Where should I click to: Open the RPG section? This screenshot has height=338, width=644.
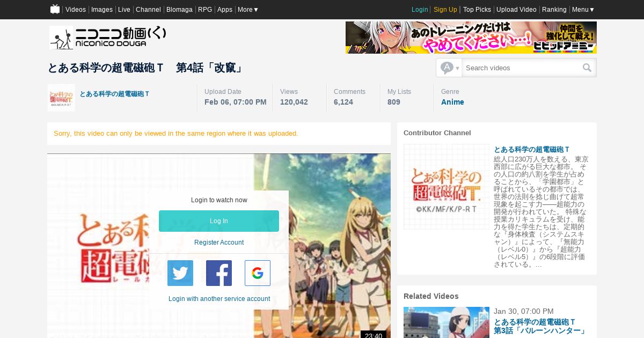tap(205, 10)
